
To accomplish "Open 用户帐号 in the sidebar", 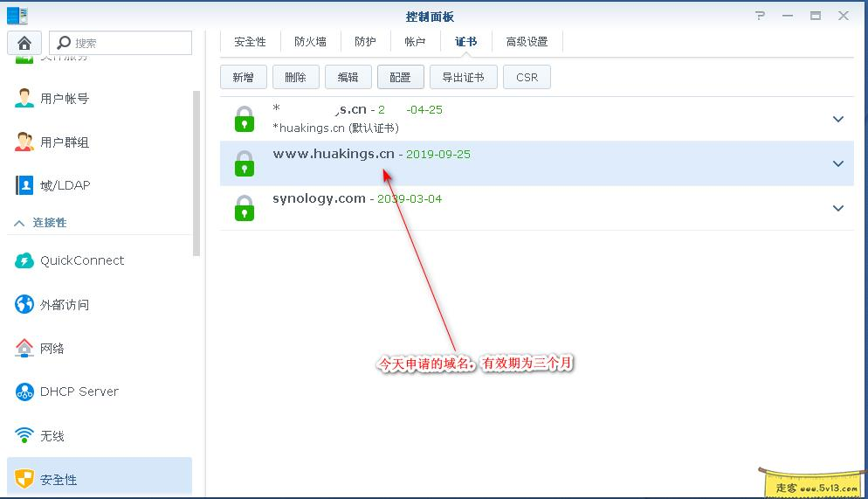I will tap(65, 99).
